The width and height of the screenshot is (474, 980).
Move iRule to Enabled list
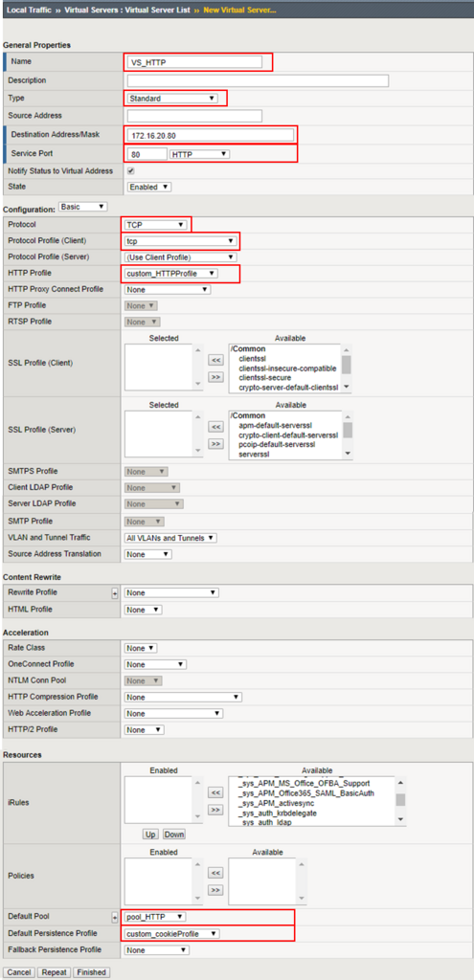click(215, 792)
